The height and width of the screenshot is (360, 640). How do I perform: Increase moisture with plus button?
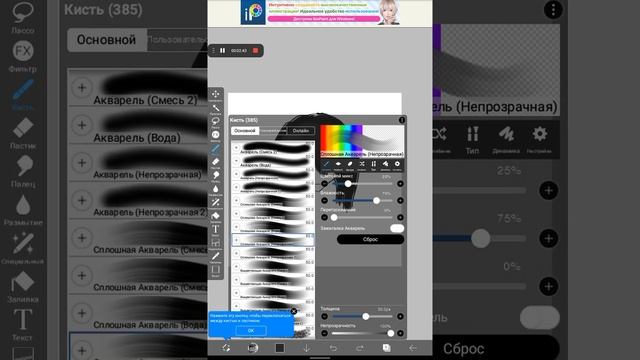[x=400, y=200]
